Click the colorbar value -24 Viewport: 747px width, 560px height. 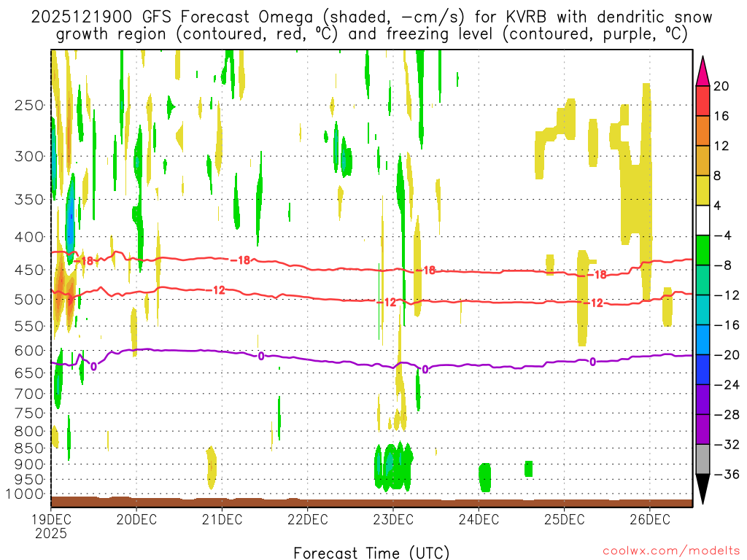pos(726,385)
